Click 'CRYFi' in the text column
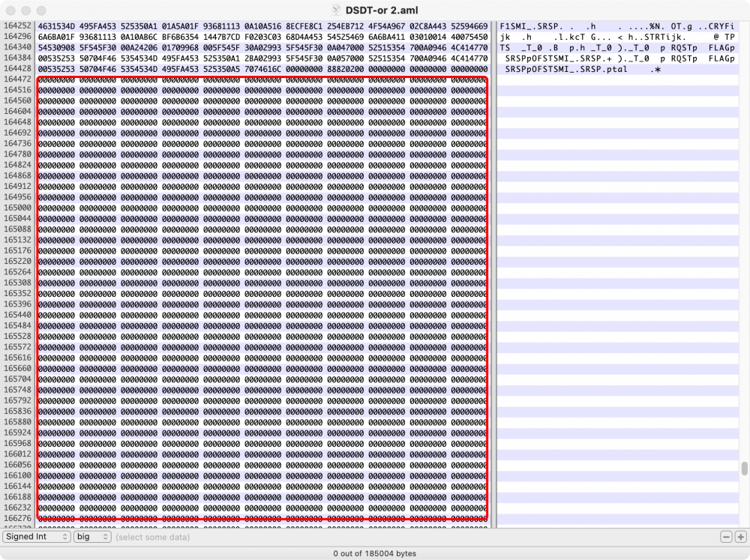The width and height of the screenshot is (750, 560). click(x=721, y=26)
